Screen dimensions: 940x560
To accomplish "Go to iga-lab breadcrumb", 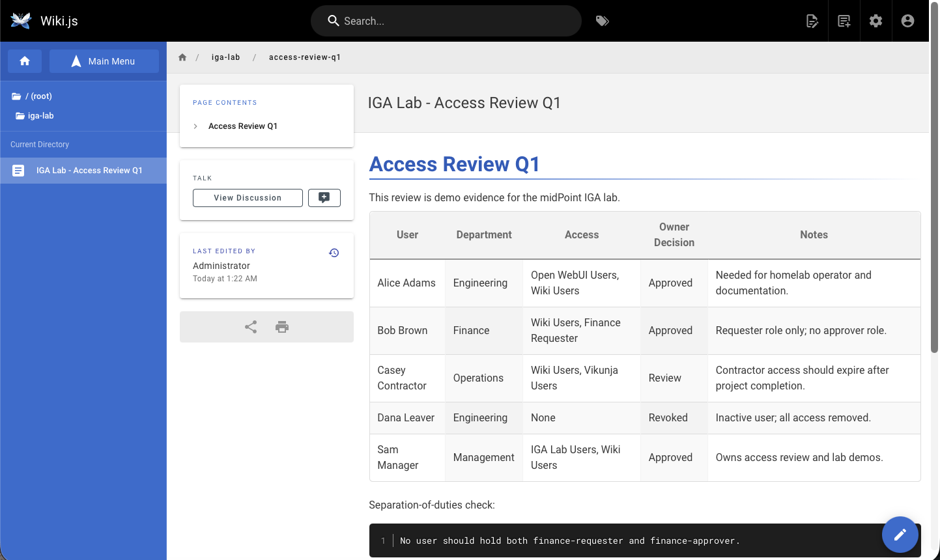I will tap(226, 57).
